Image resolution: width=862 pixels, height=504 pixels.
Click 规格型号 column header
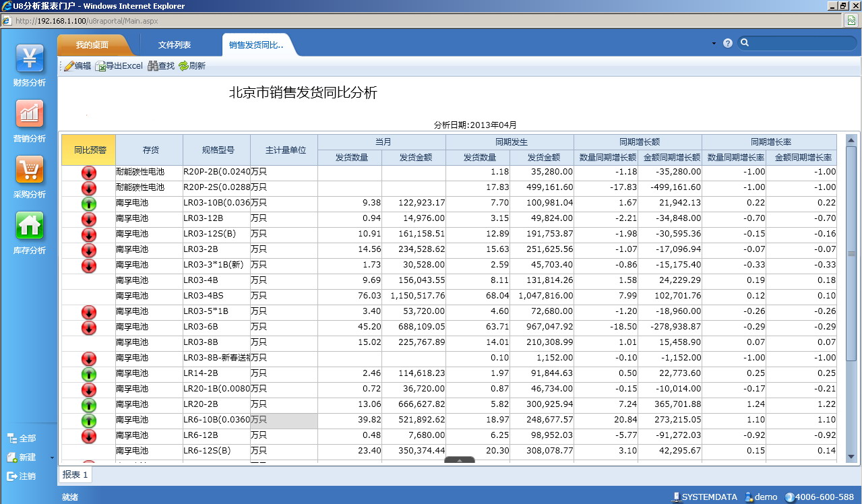click(217, 150)
